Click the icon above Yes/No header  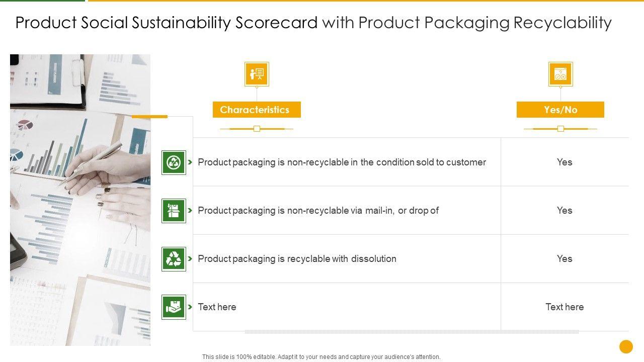[x=560, y=74]
